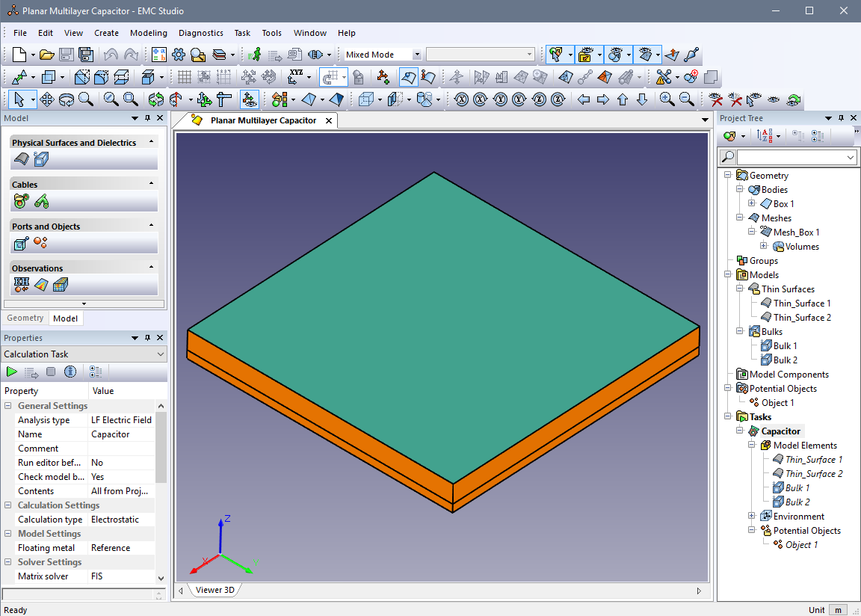Click the rotate view left arrow
Viewport: 861px width, 616px height.
click(584, 99)
